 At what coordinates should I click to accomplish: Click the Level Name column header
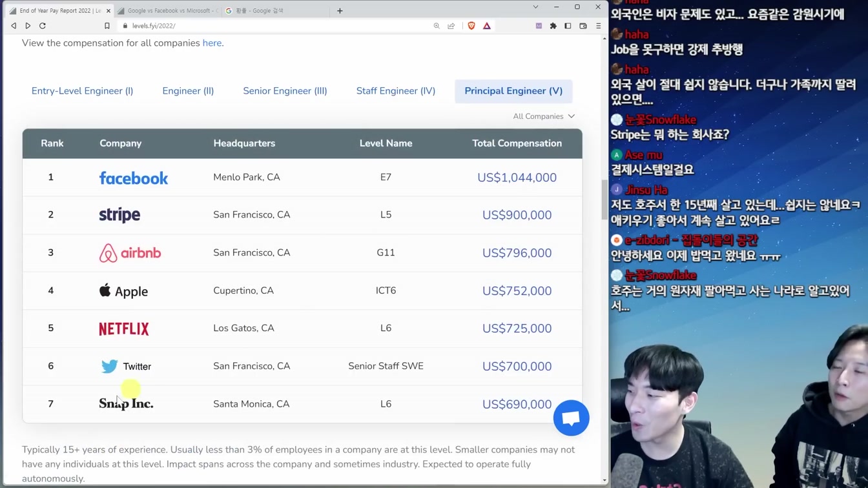(x=386, y=143)
